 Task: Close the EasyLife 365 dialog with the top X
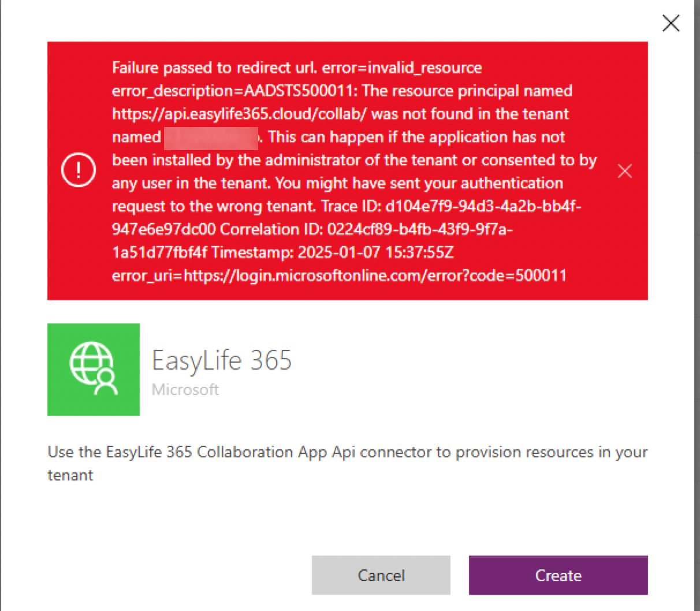670,23
